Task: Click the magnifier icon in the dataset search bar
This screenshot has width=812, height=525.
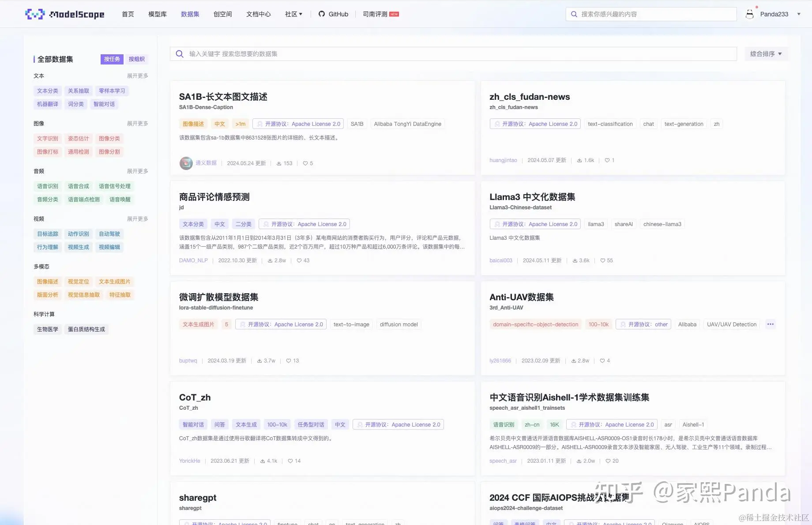Action: 180,54
